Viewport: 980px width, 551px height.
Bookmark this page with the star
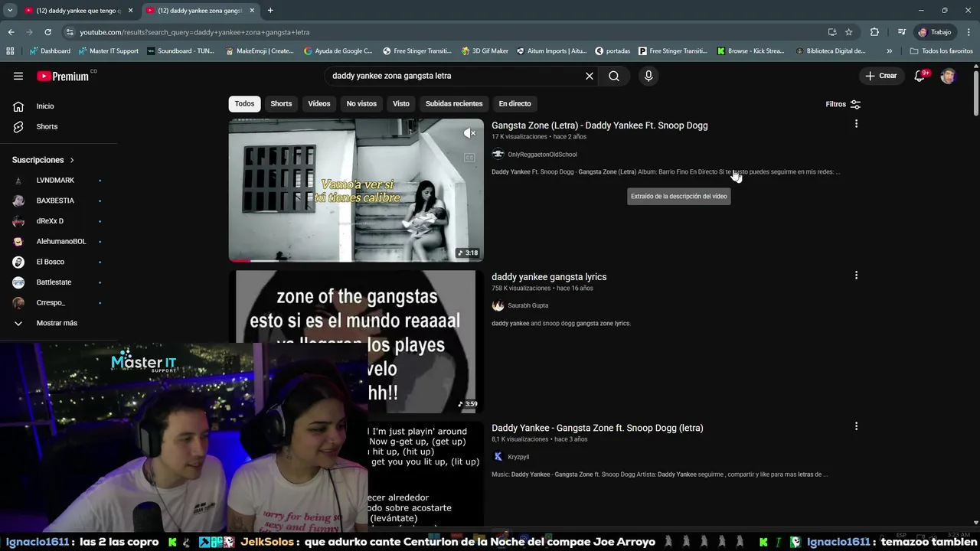(848, 32)
